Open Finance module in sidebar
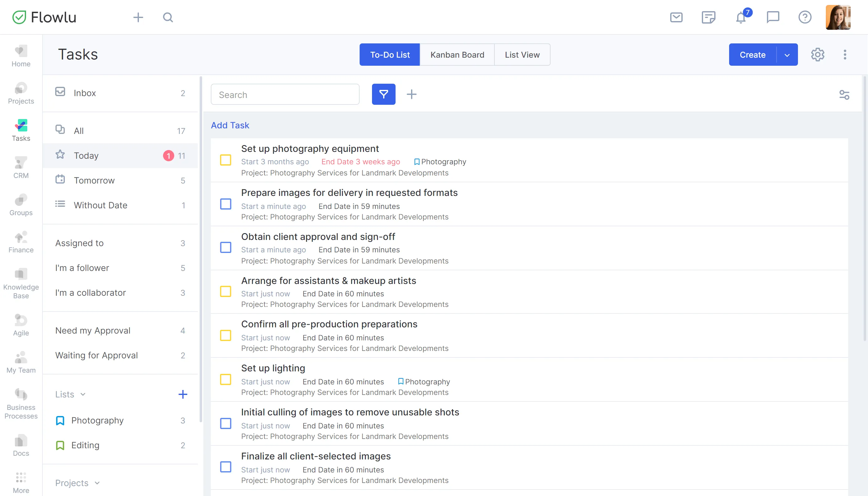 (21, 242)
